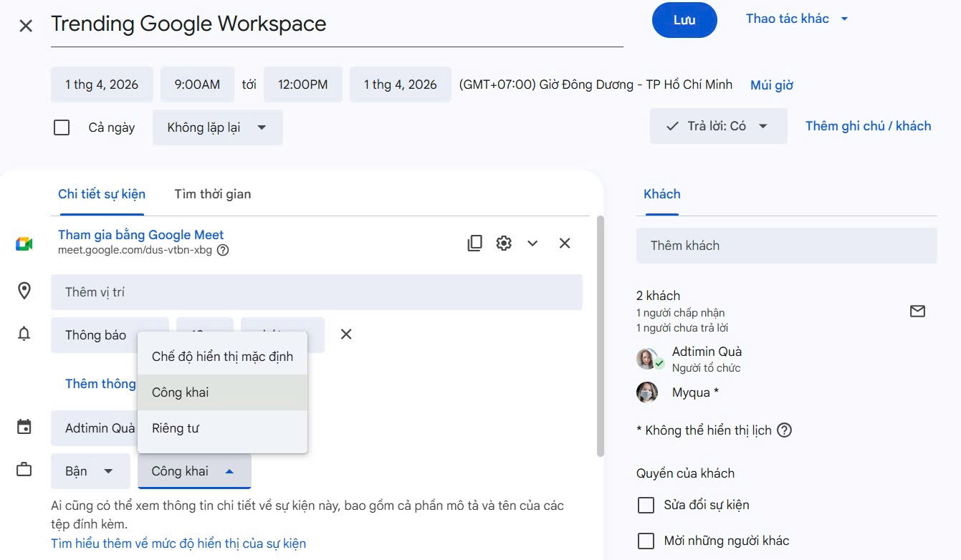Choose Riêng tư from visibility menu
961x560 pixels.
pos(176,428)
